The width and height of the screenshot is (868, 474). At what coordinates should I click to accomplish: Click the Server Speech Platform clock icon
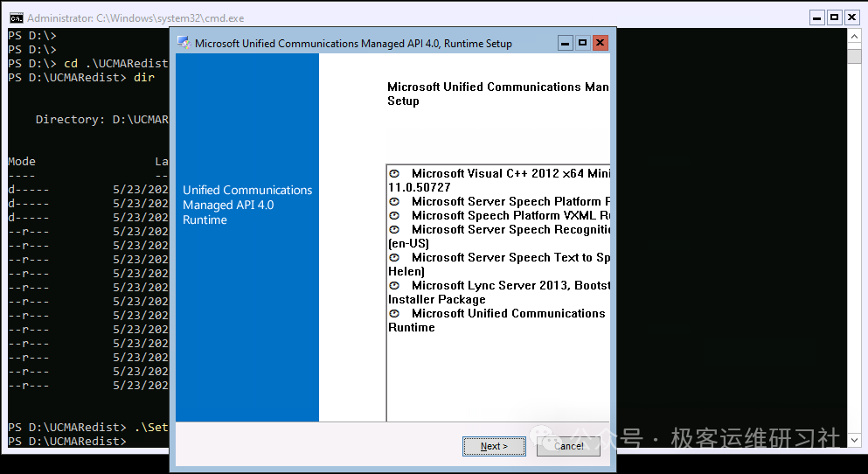[394, 201]
